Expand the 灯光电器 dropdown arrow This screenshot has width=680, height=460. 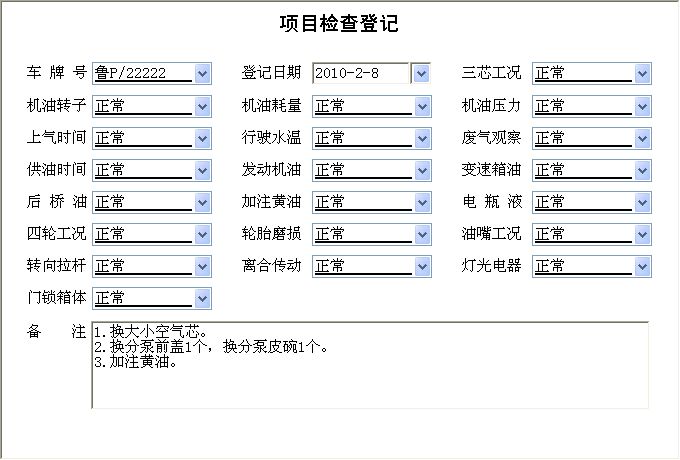(643, 267)
